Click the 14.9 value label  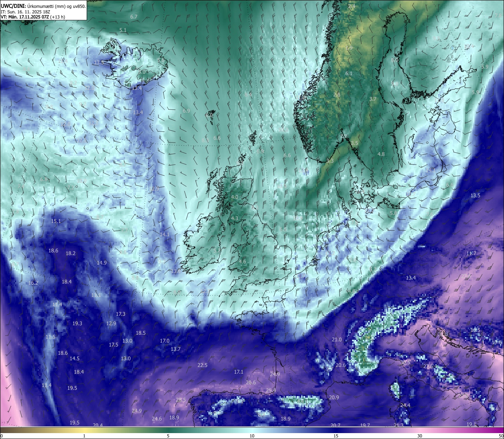[102, 263]
